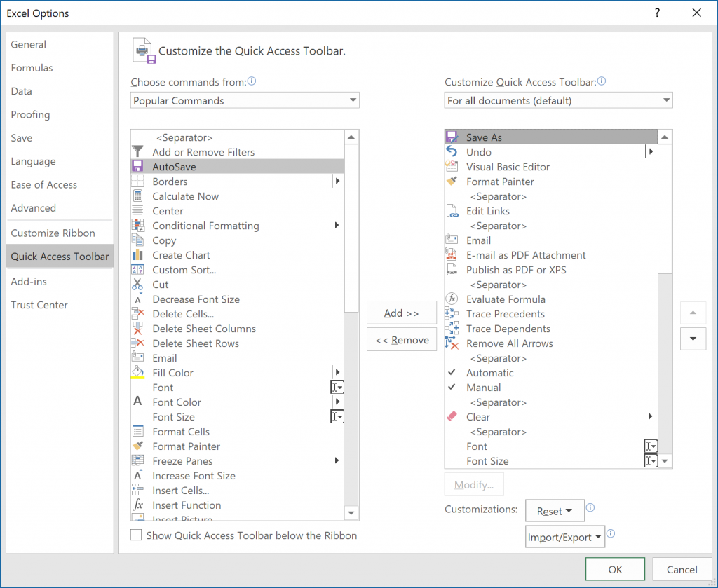Expand the Freeze Panes submenu arrow
The height and width of the screenshot is (588, 718).
337,460
